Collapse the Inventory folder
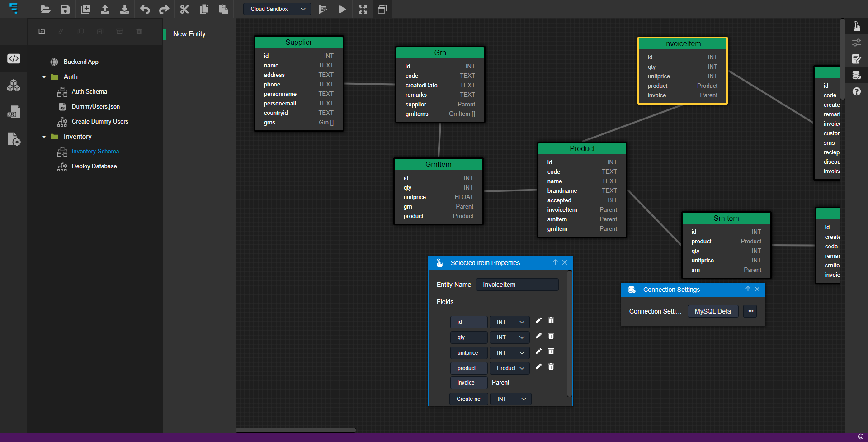The width and height of the screenshot is (868, 442). (44, 137)
